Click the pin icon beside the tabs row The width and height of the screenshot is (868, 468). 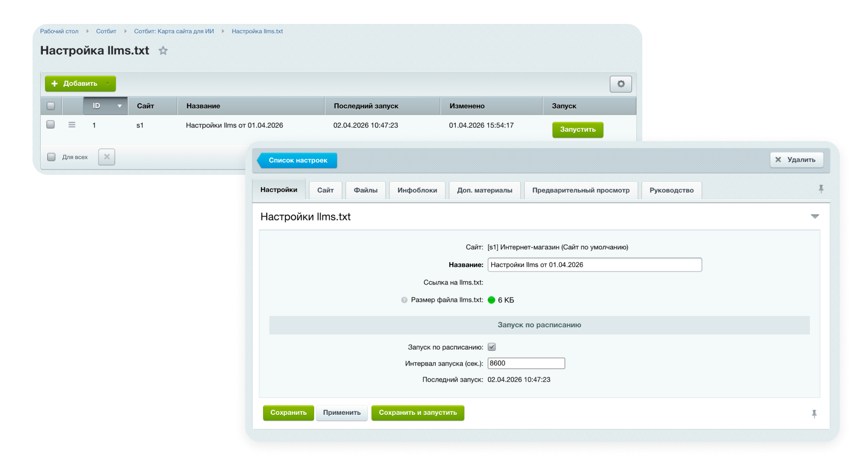[821, 189]
